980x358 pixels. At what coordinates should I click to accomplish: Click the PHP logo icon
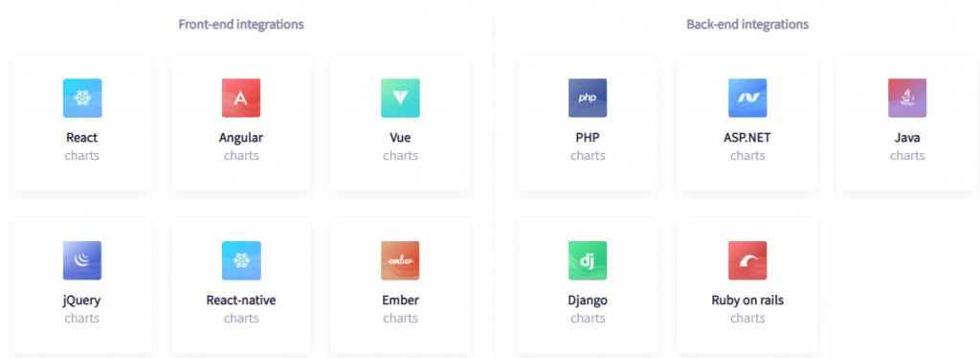click(x=588, y=98)
